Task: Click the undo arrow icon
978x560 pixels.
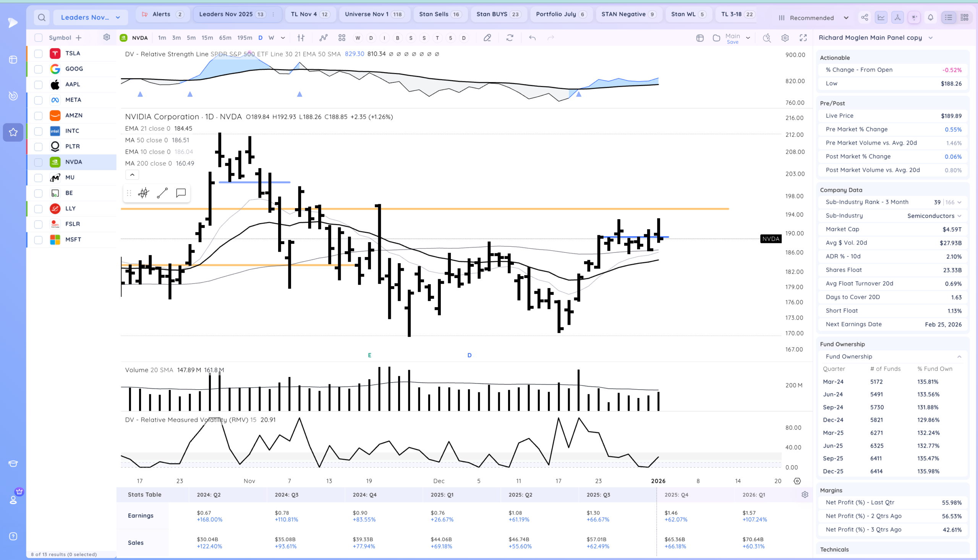Action: click(x=532, y=38)
